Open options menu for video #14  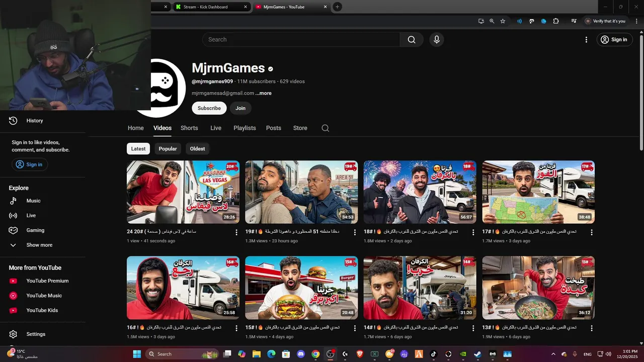[473, 328]
